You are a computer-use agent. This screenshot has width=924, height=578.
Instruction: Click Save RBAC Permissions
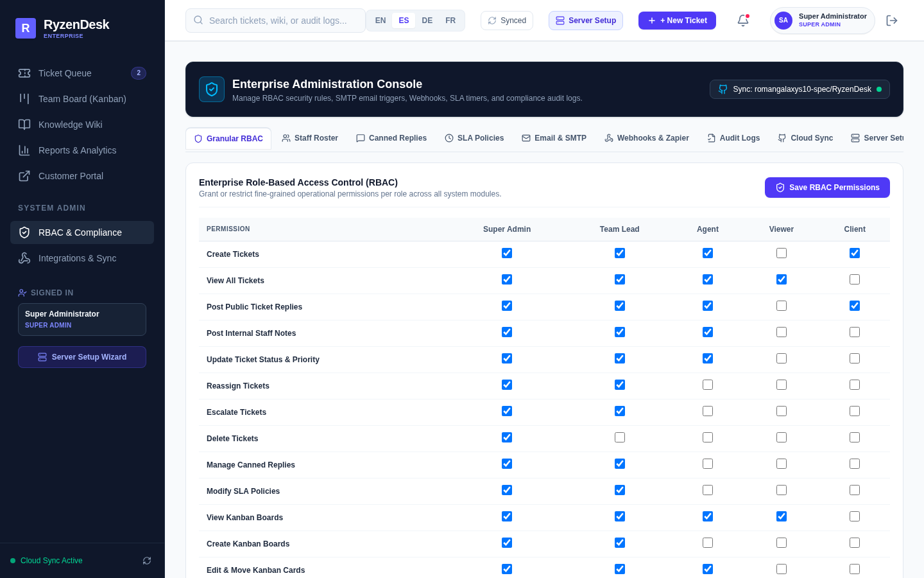click(827, 188)
